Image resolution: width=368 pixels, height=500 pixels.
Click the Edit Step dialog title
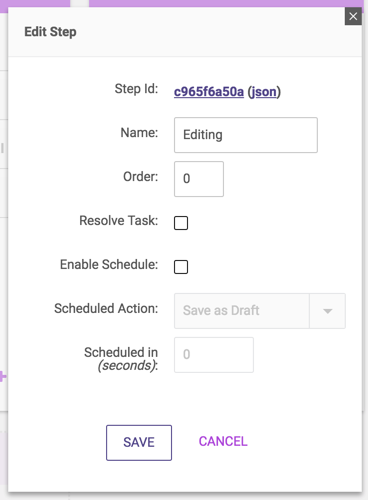(x=50, y=32)
